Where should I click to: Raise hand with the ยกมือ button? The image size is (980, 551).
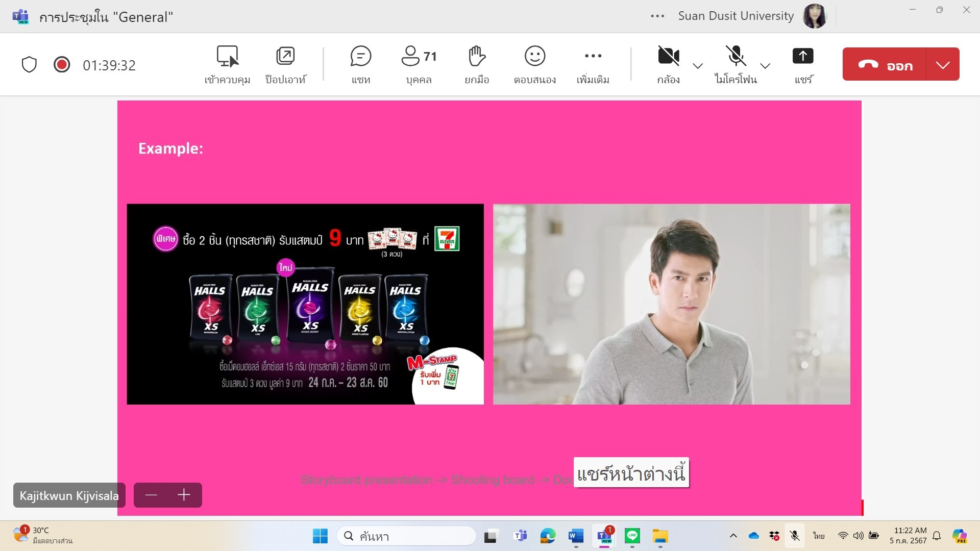click(477, 65)
